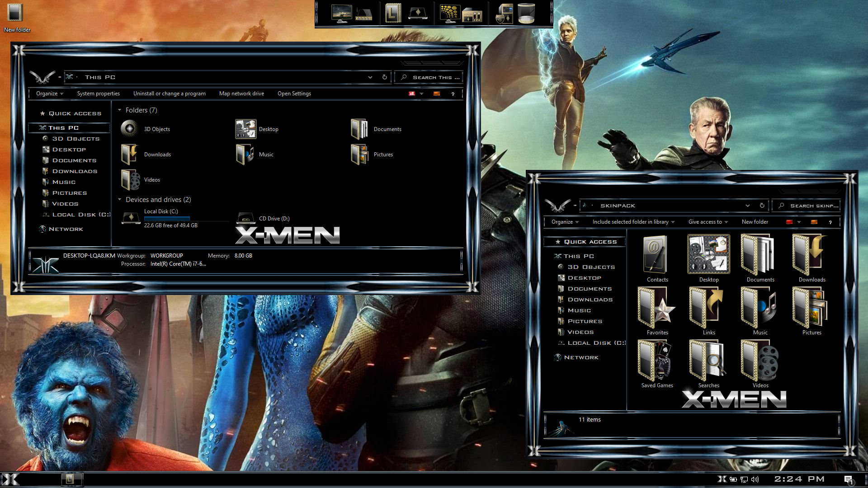Toggle preview pane in This PC window
This screenshot has width=868, height=488.
[437, 94]
